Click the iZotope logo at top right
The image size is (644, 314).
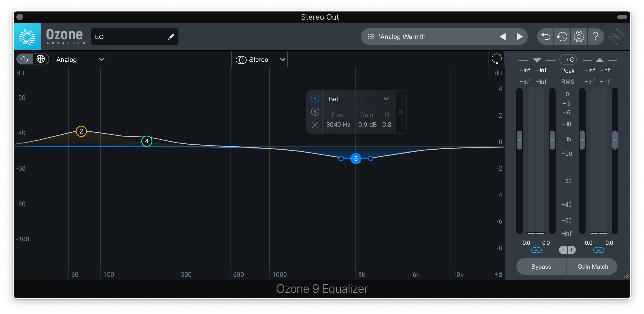click(x=617, y=37)
